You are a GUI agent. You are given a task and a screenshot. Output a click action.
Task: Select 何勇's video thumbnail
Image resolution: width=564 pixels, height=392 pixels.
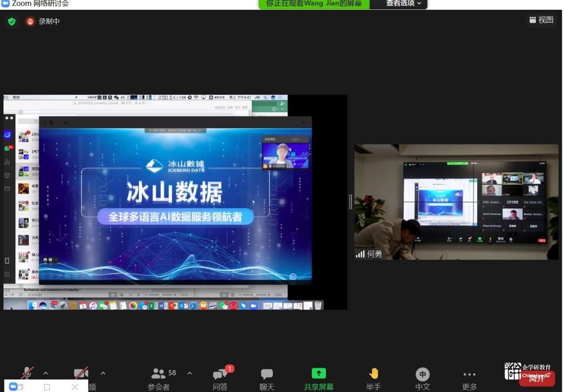point(456,202)
